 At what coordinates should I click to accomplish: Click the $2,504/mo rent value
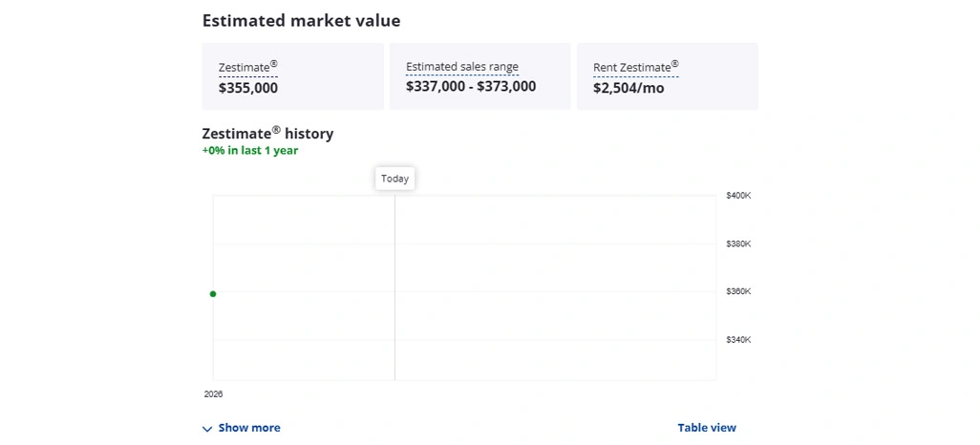(x=628, y=88)
